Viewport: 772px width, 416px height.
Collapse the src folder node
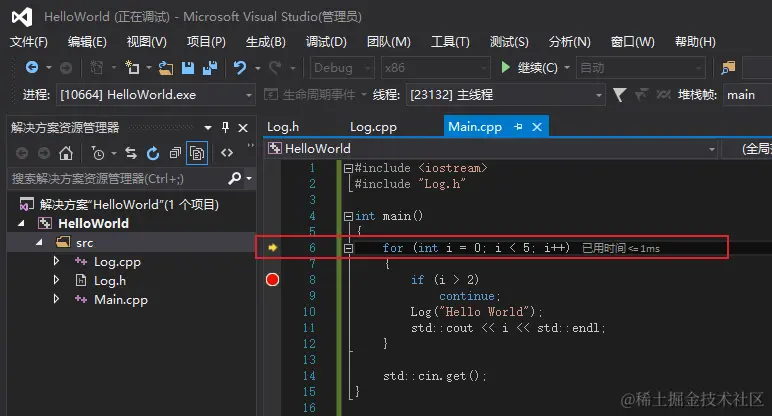point(39,242)
